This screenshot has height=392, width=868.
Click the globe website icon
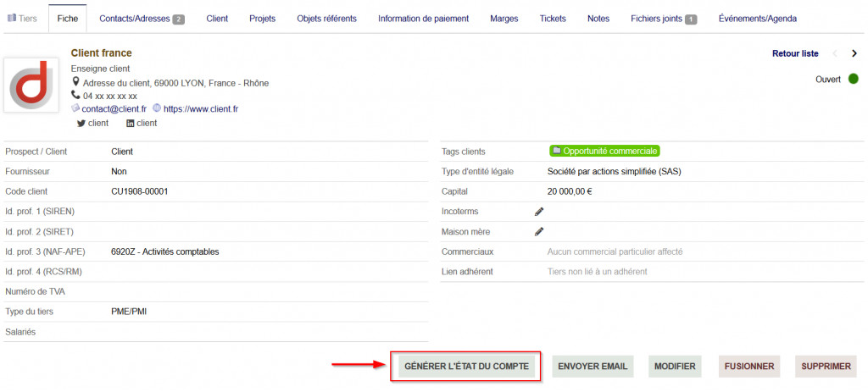click(157, 108)
